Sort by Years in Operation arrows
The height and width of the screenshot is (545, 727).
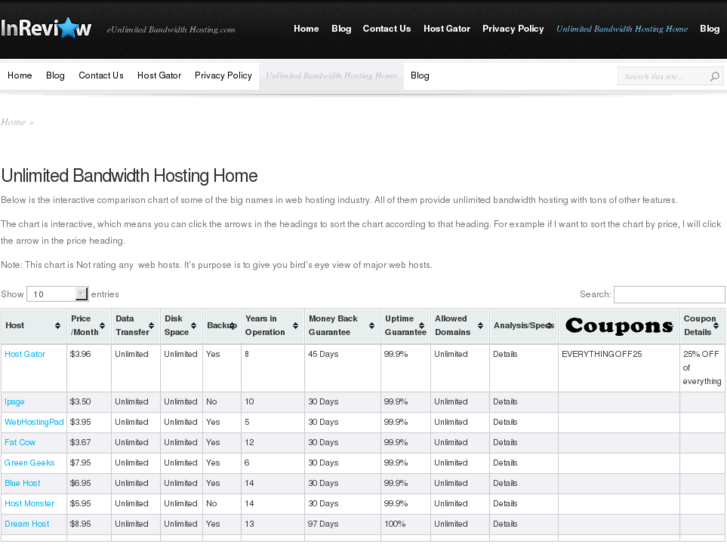coord(295,326)
